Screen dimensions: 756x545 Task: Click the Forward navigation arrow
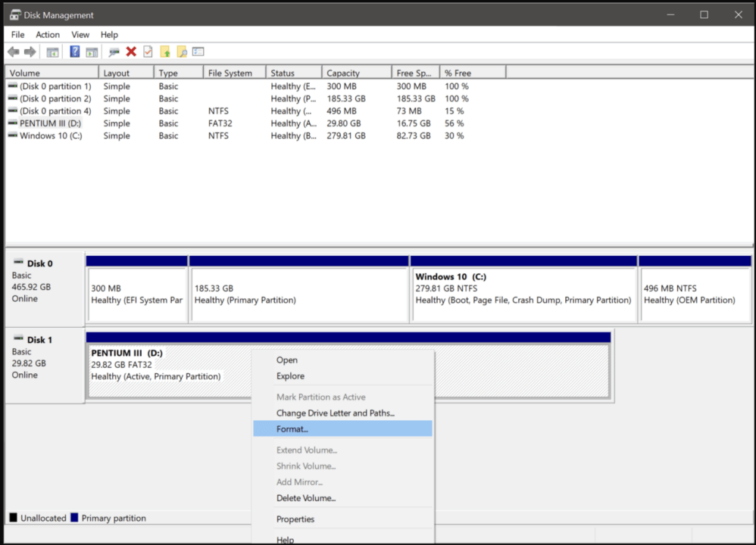pyautogui.click(x=29, y=51)
